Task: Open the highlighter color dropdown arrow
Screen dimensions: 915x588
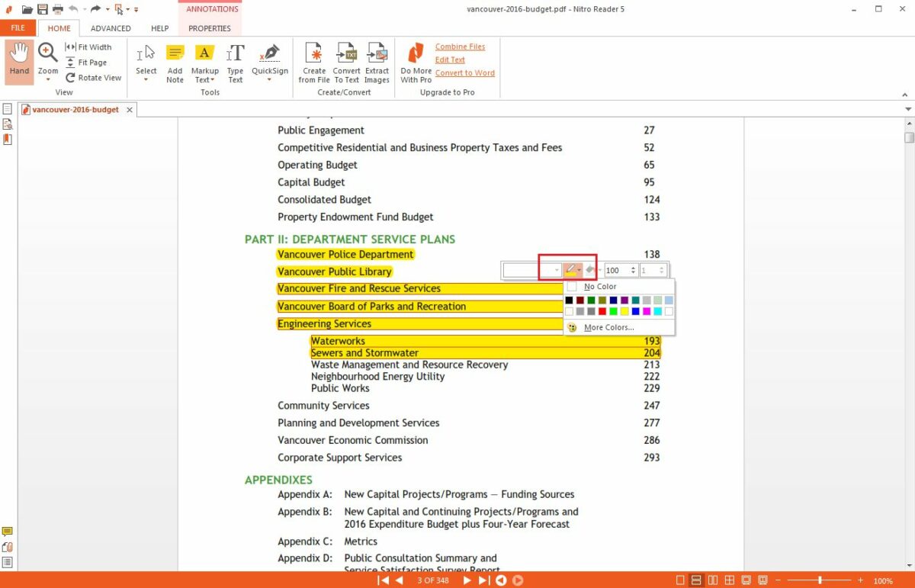Action: pyautogui.click(x=580, y=269)
